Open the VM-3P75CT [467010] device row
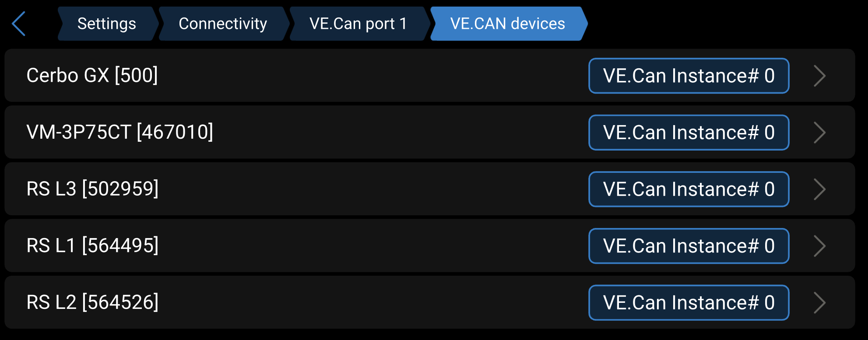 click(120, 132)
